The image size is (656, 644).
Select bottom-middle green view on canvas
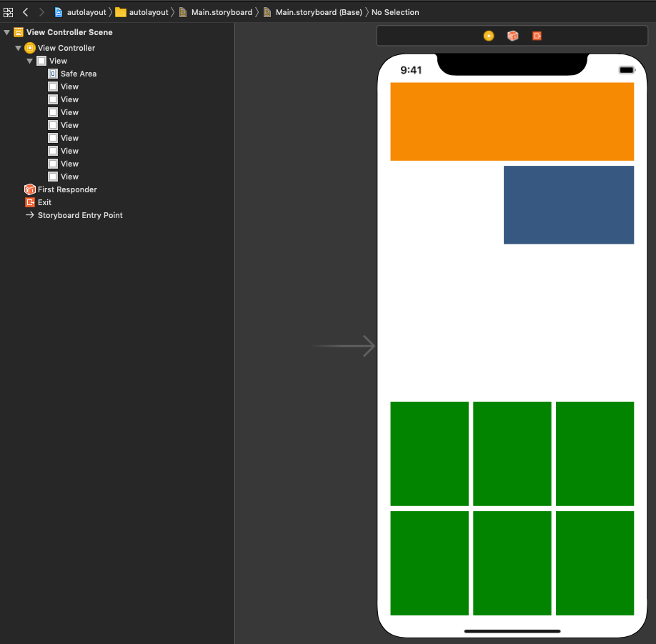click(512, 563)
